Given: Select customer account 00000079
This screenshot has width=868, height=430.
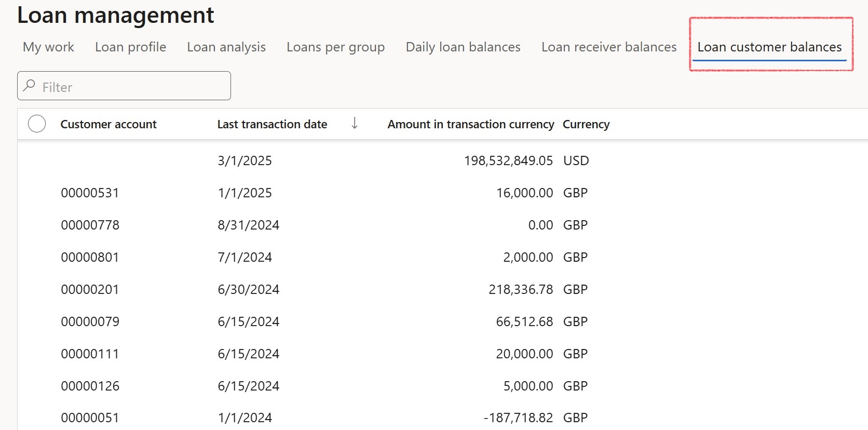Looking at the screenshot, I should (90, 321).
